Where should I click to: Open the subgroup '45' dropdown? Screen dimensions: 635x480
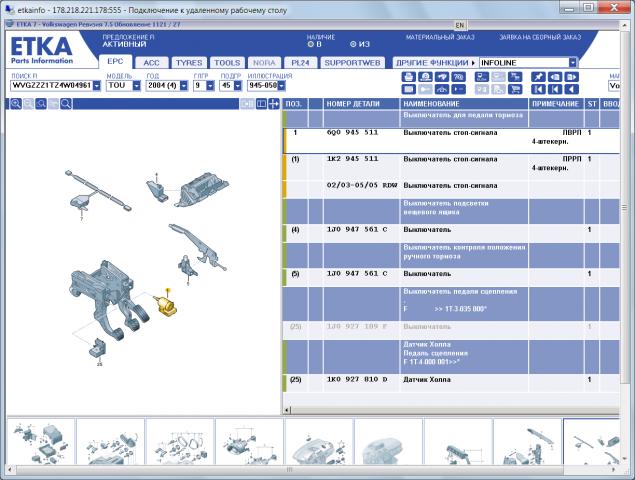tap(238, 85)
